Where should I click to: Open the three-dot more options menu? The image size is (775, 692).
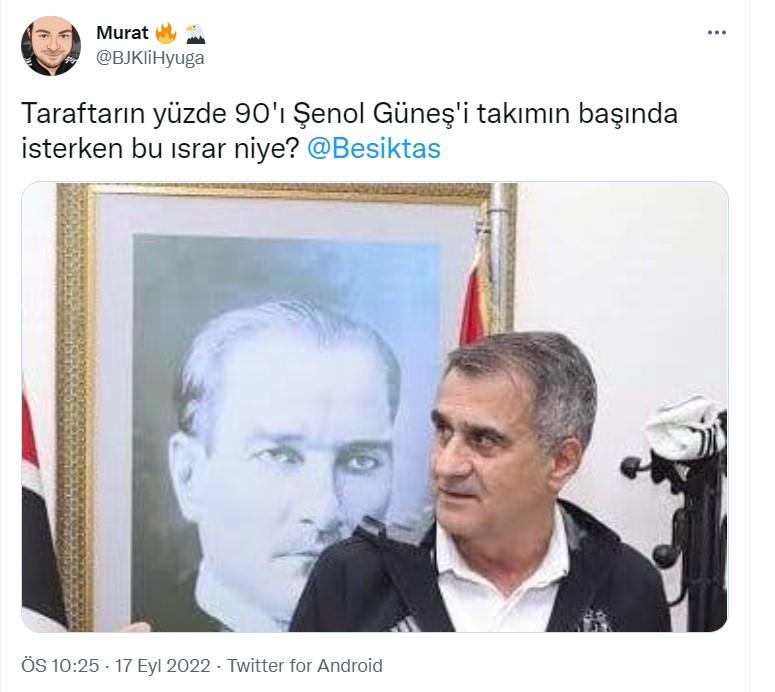pos(716,33)
